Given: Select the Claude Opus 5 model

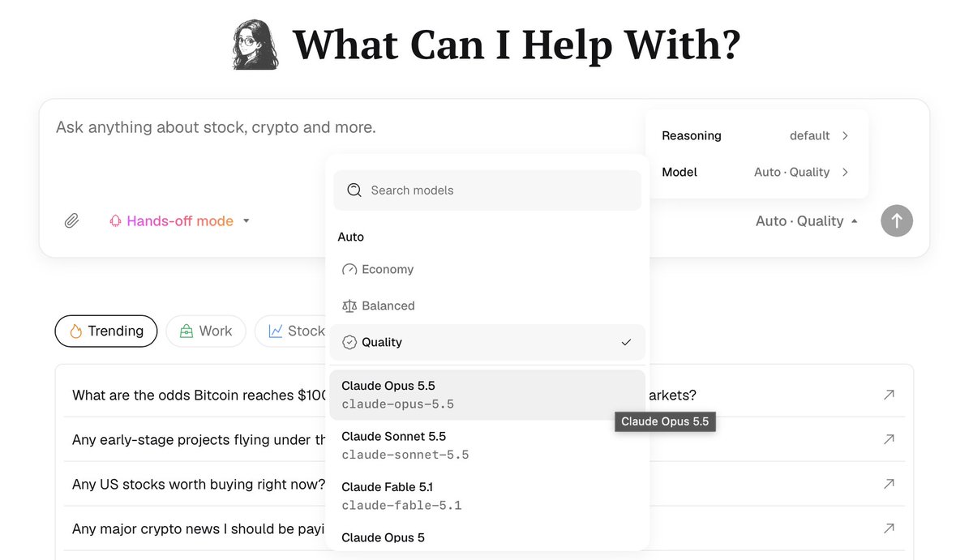Looking at the screenshot, I should pyautogui.click(x=487, y=538).
